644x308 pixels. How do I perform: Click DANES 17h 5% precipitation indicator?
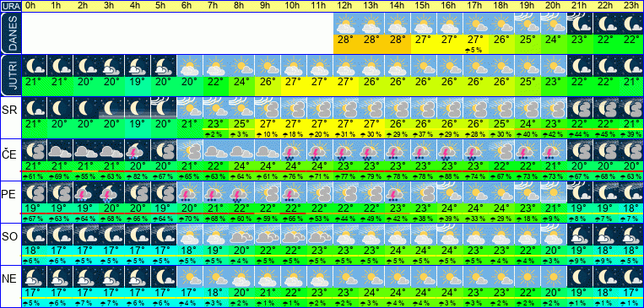coord(475,50)
